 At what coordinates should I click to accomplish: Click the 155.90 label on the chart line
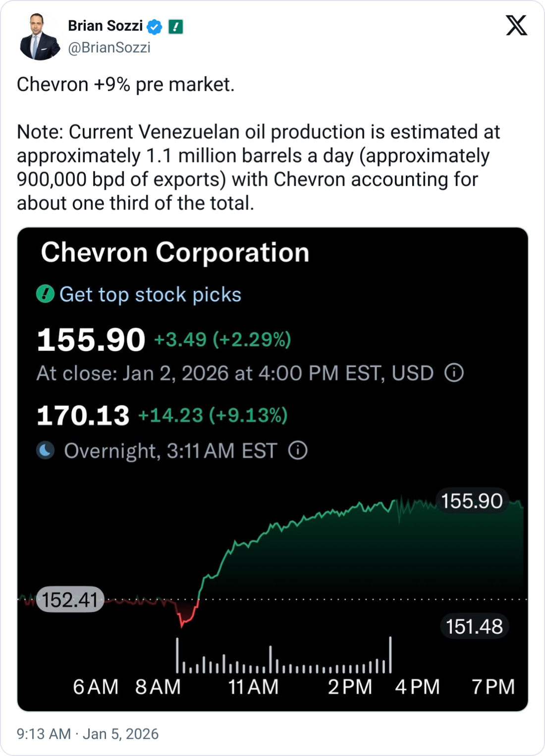pos(472,501)
